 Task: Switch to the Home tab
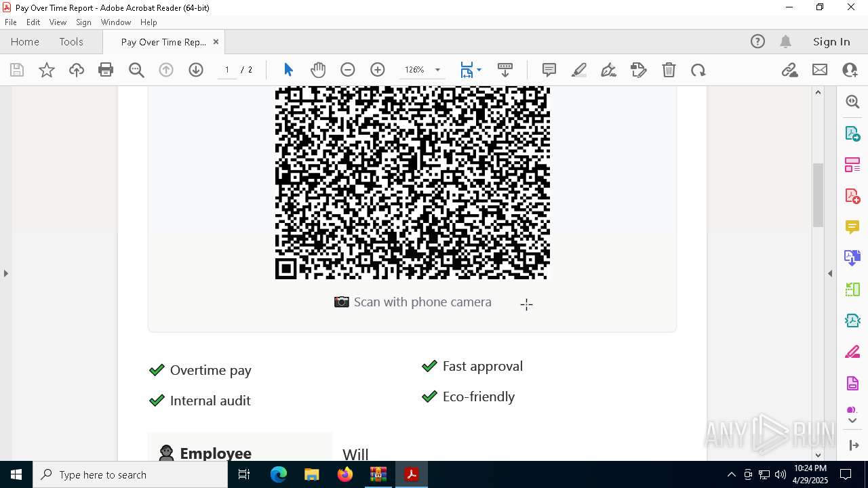click(25, 41)
